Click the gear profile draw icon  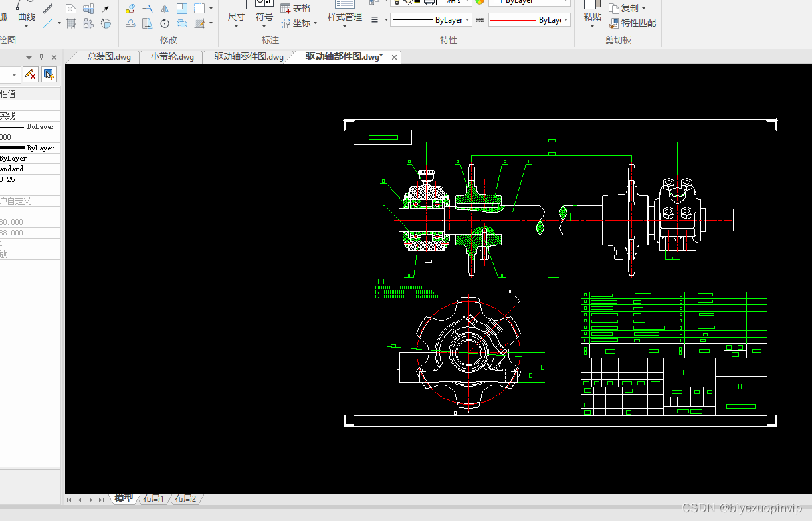88,23
